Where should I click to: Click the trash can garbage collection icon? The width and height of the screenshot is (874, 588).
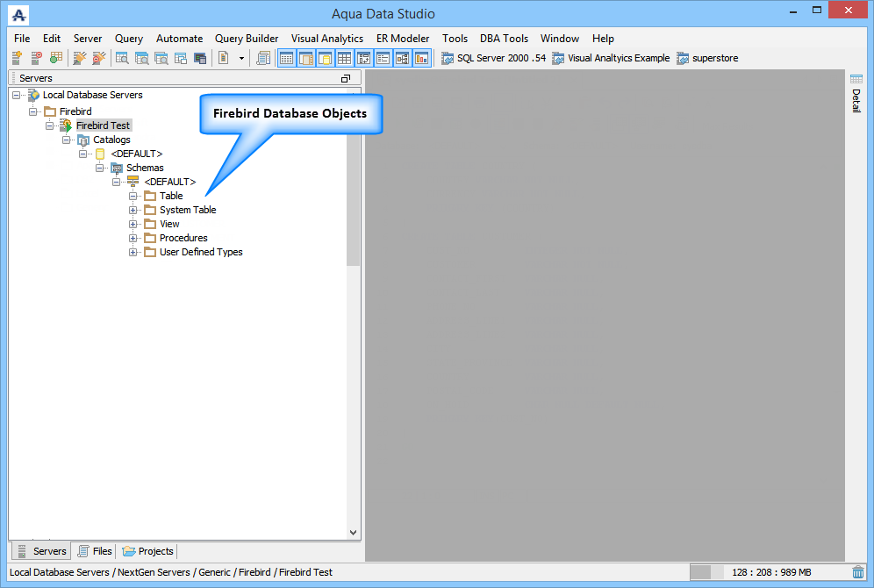pos(858,572)
